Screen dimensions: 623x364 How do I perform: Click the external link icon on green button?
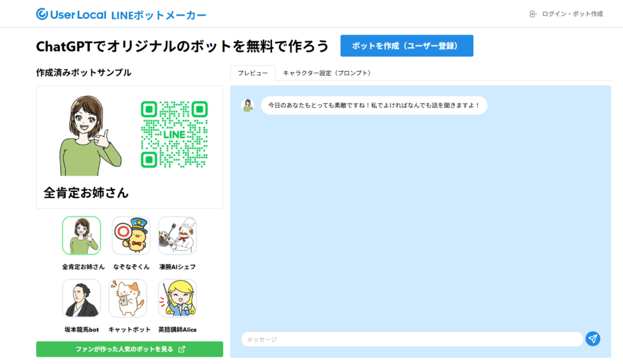pos(181,349)
